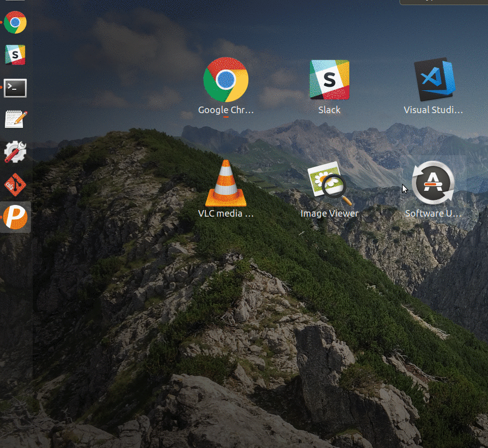This screenshot has height=448, width=488.
Task: Start VLC media player from the desktop
Action: (225, 183)
